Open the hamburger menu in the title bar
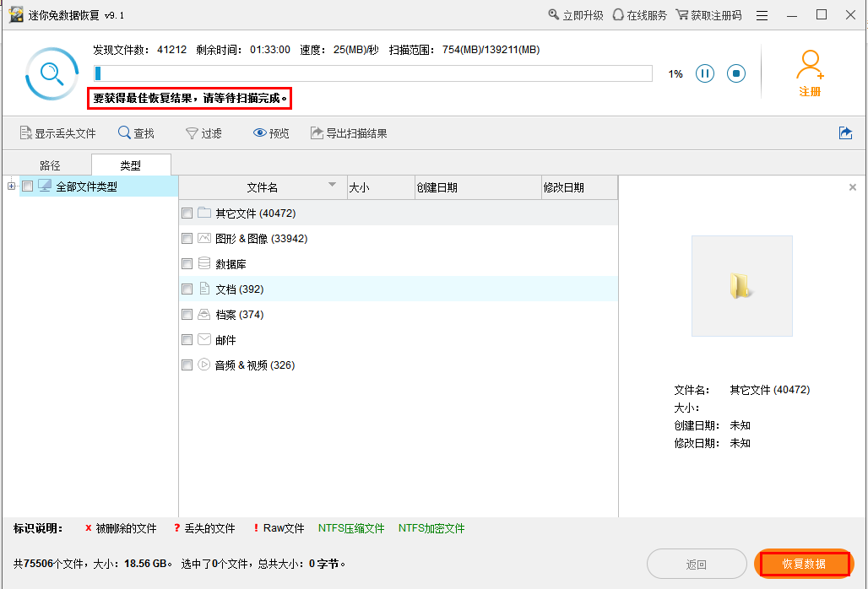868x589 pixels. (762, 15)
